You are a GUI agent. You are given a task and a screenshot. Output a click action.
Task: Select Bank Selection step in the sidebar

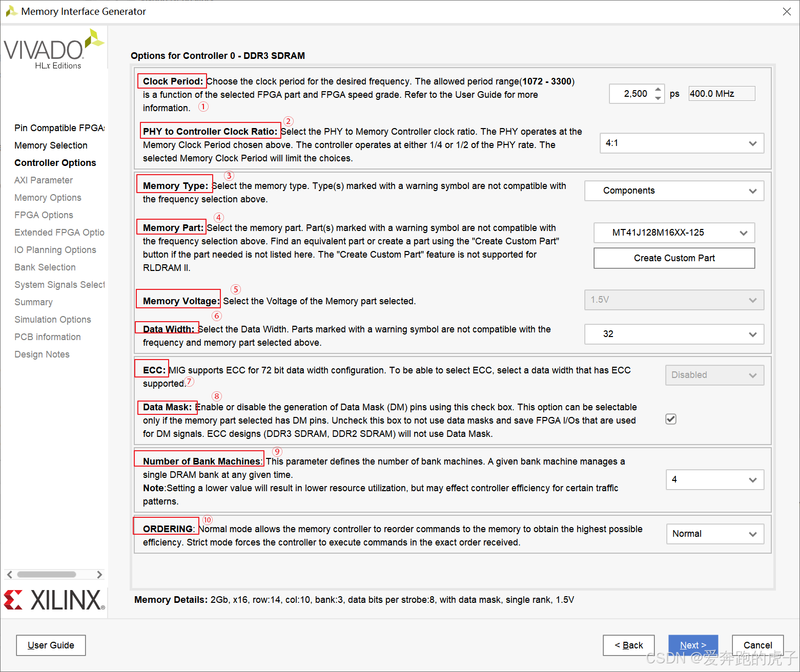pyautogui.click(x=45, y=267)
